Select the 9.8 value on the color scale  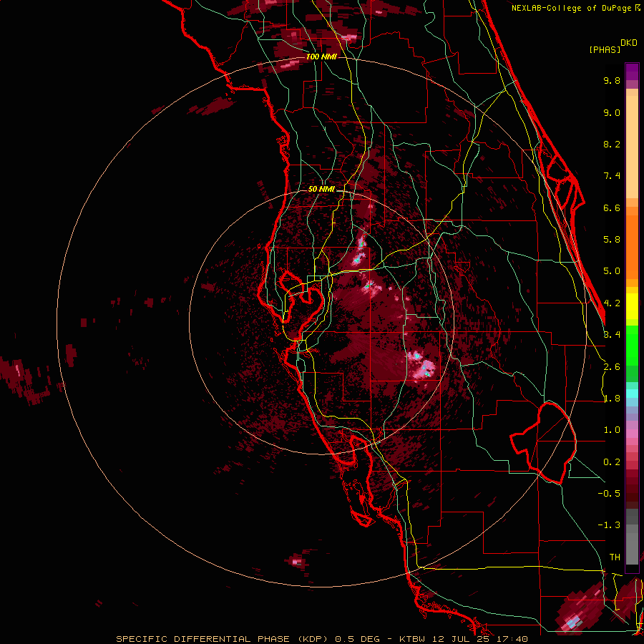click(612, 80)
